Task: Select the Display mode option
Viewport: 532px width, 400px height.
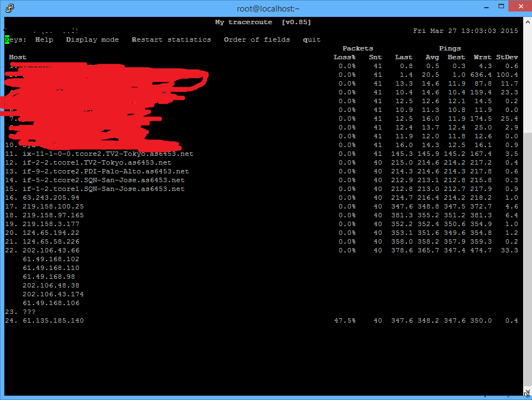Action: 92,40
